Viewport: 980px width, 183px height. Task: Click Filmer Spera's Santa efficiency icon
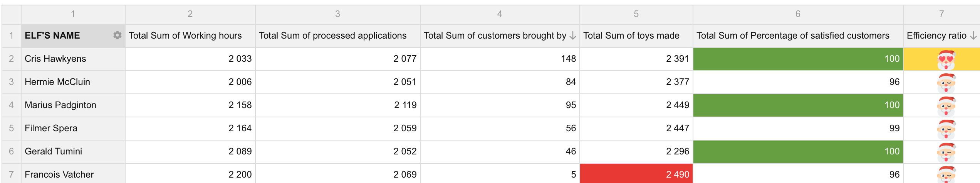(x=946, y=129)
